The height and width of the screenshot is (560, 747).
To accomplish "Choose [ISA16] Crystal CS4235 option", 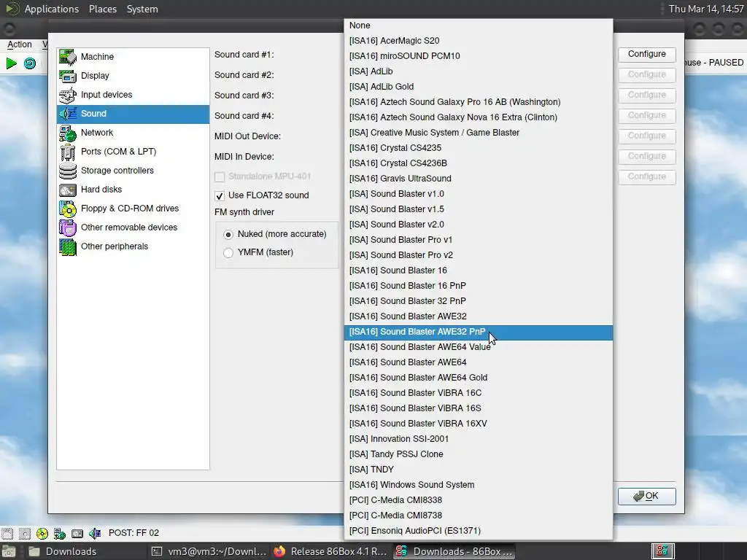I will (479, 148).
